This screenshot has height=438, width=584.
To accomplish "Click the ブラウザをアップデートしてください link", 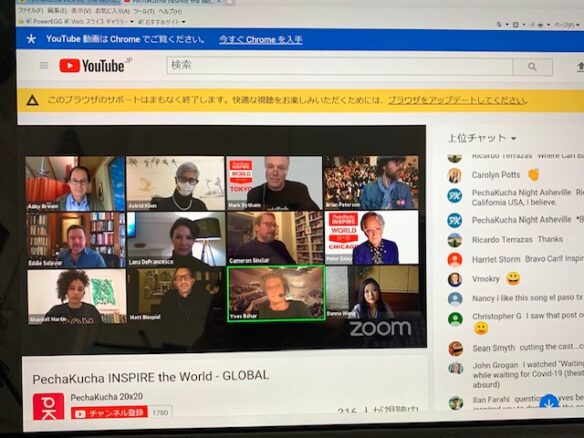I will (457, 100).
